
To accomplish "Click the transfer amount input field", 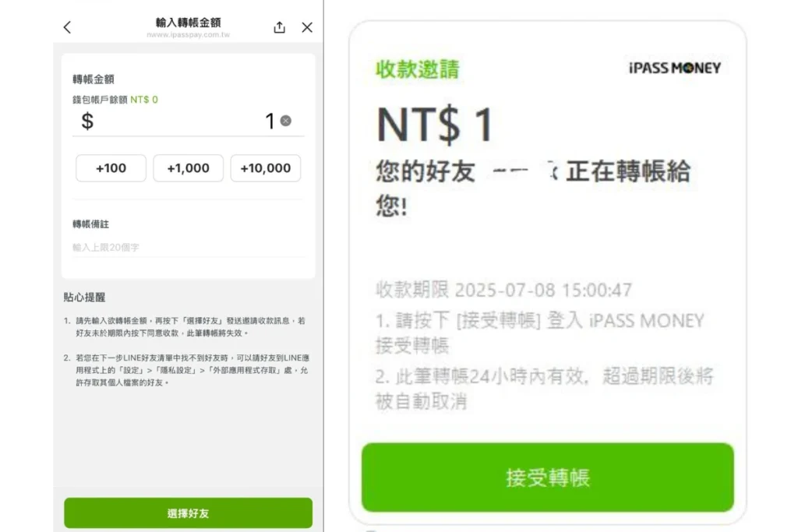I will [x=189, y=122].
